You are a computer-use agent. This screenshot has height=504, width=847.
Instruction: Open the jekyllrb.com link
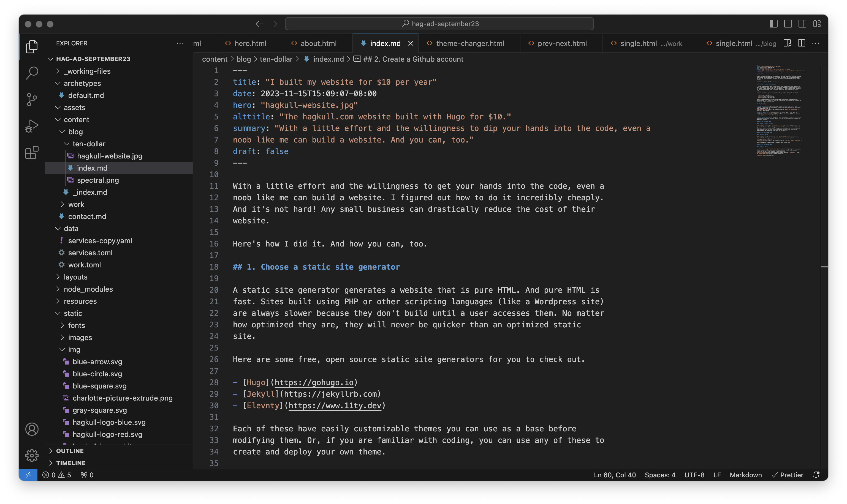coord(330,394)
